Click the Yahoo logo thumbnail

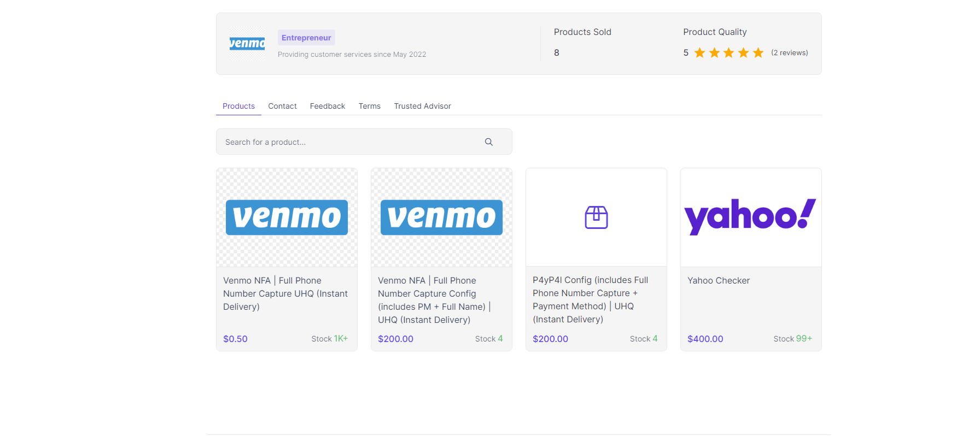(751, 217)
